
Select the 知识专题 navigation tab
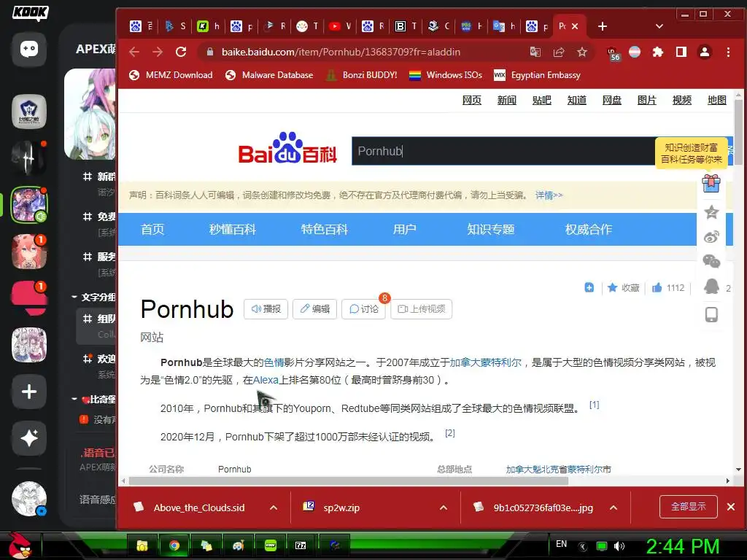pyautogui.click(x=491, y=230)
